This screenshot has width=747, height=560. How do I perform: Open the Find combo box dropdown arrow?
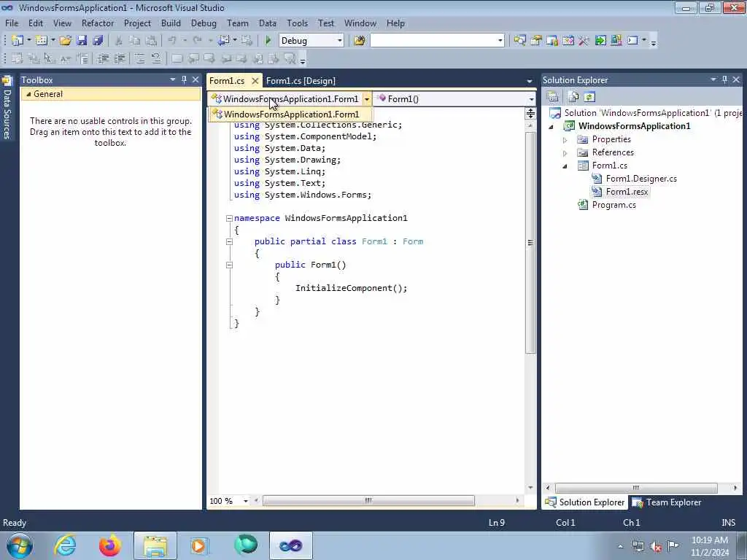tap(500, 41)
